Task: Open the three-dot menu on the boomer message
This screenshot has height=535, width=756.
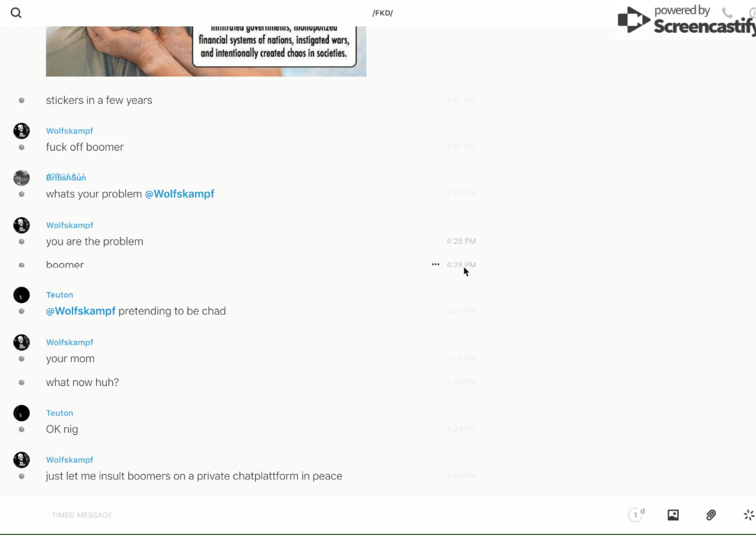Action: coord(435,264)
